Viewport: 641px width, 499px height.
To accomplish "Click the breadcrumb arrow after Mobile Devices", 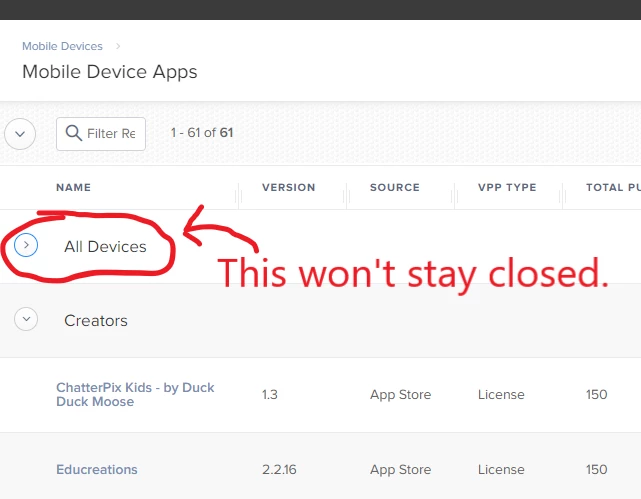I will (x=118, y=46).
